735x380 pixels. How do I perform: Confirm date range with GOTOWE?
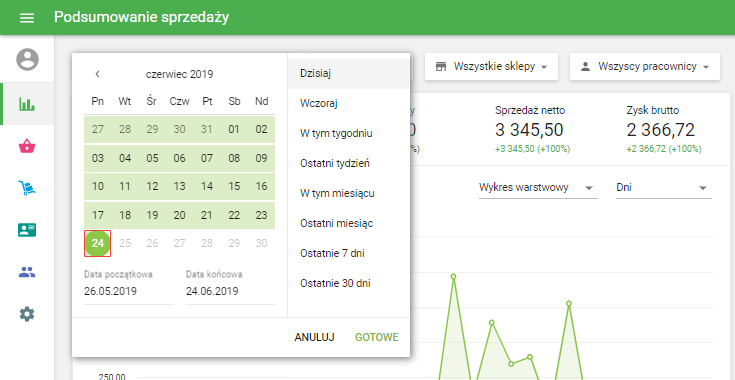[x=377, y=337]
